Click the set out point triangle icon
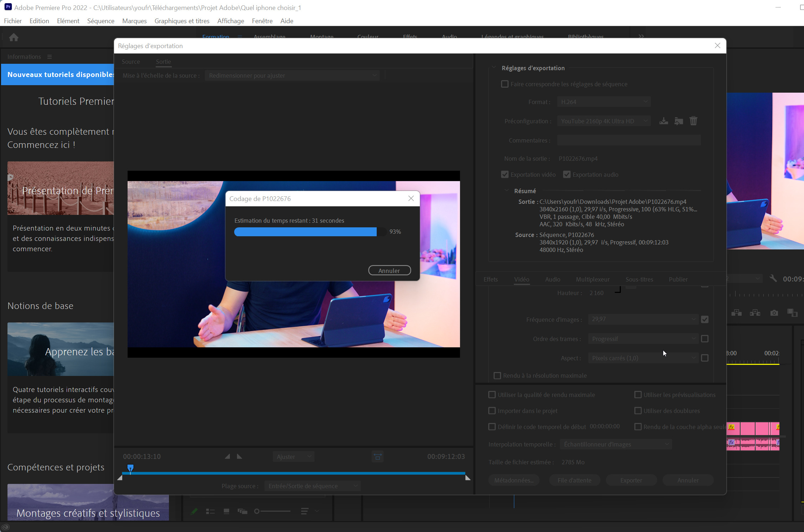This screenshot has width=804, height=532. [239, 456]
